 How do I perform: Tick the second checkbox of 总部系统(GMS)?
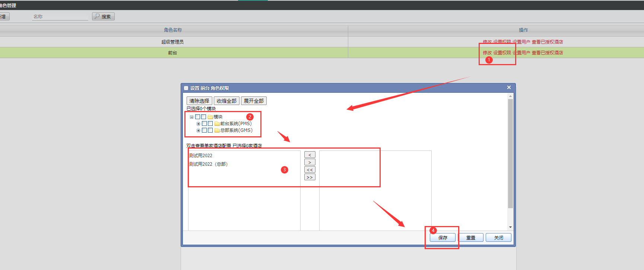coord(210,130)
